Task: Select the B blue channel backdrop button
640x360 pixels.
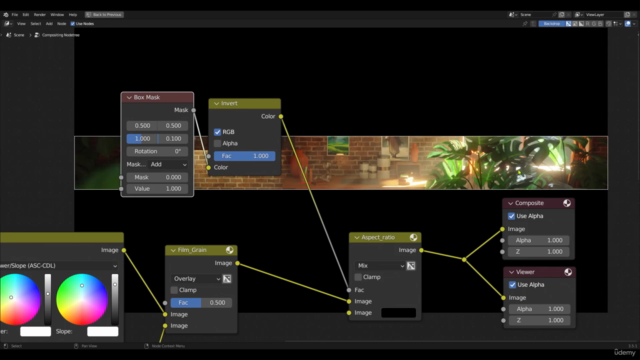Action: [600, 24]
